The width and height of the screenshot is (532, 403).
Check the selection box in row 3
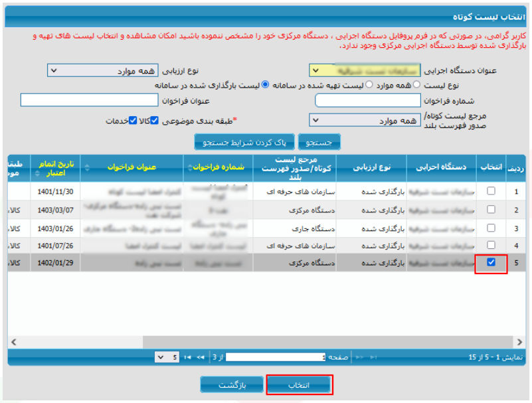[x=491, y=228]
